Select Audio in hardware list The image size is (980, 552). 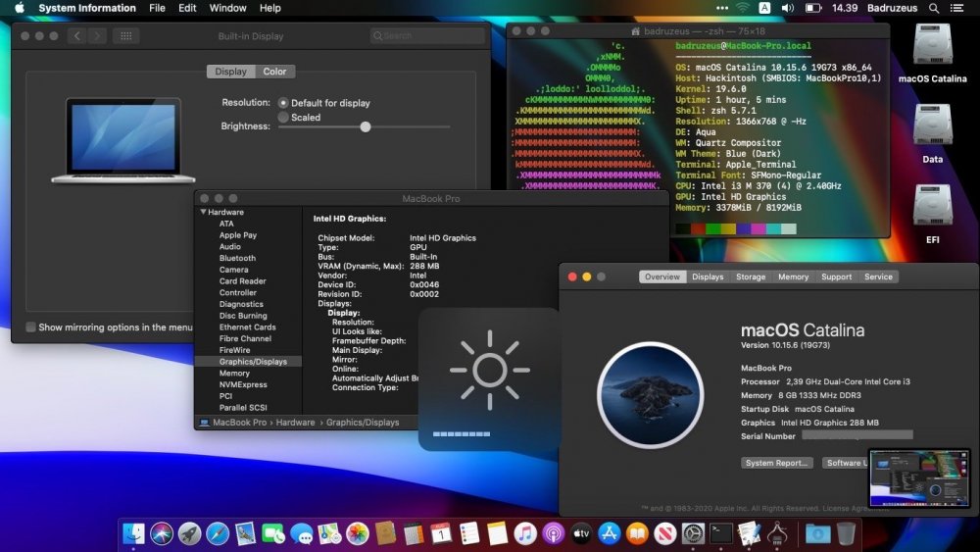pos(230,246)
